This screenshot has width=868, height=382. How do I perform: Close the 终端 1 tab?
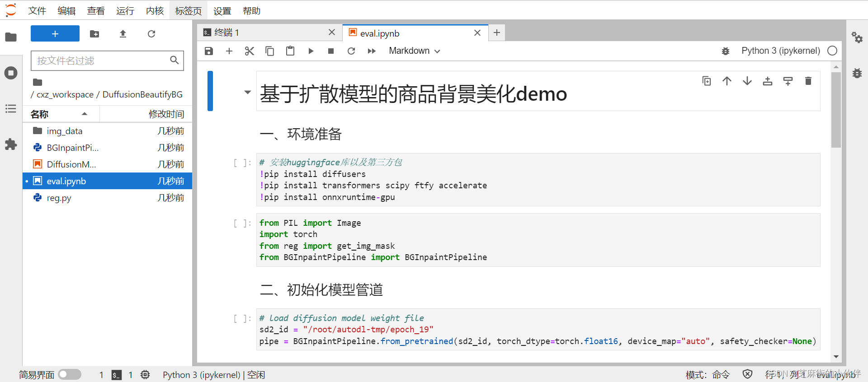[332, 32]
